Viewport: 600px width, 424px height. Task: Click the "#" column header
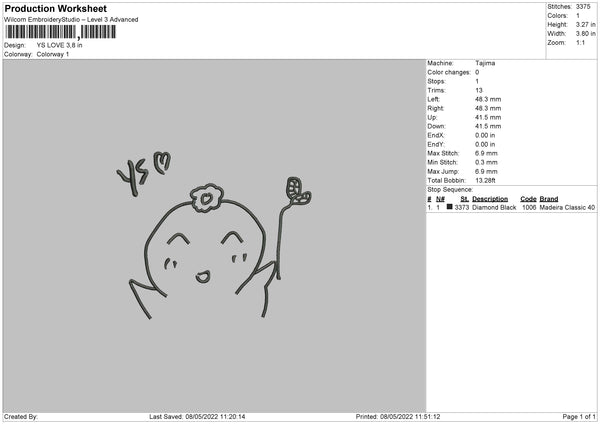tap(429, 199)
